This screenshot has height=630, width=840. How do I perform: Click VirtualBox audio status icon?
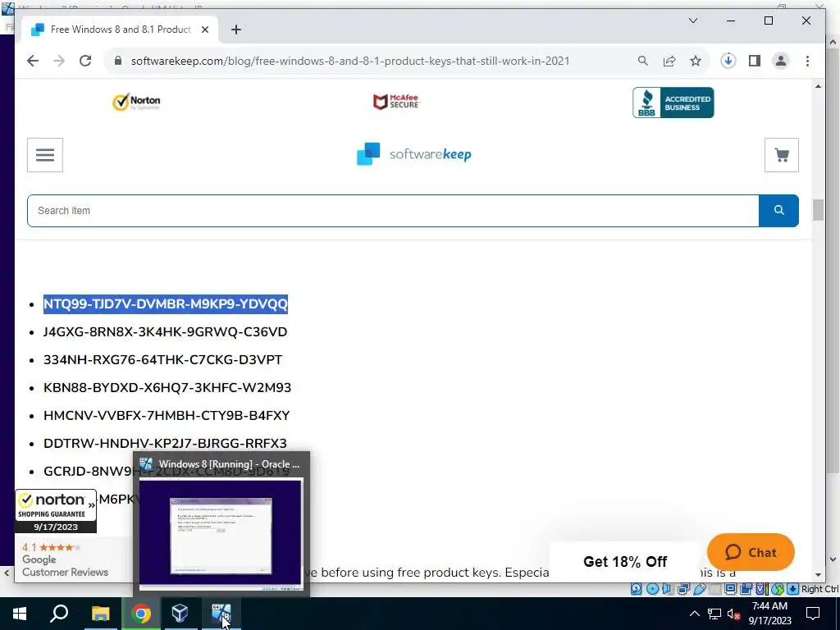click(667, 589)
